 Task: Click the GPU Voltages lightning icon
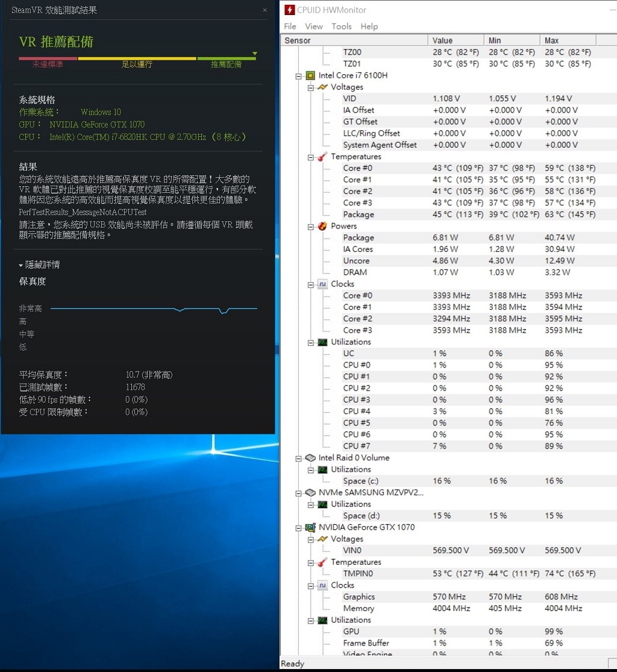point(322,539)
